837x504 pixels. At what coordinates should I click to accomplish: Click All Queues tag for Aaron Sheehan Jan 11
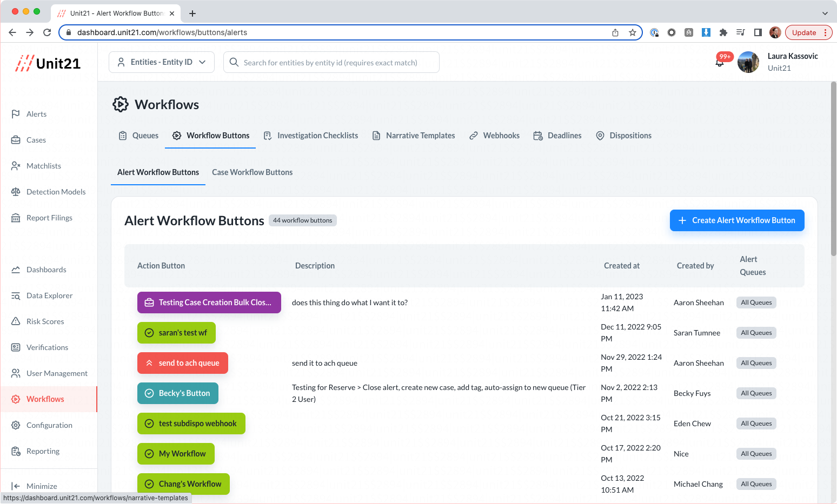click(756, 303)
